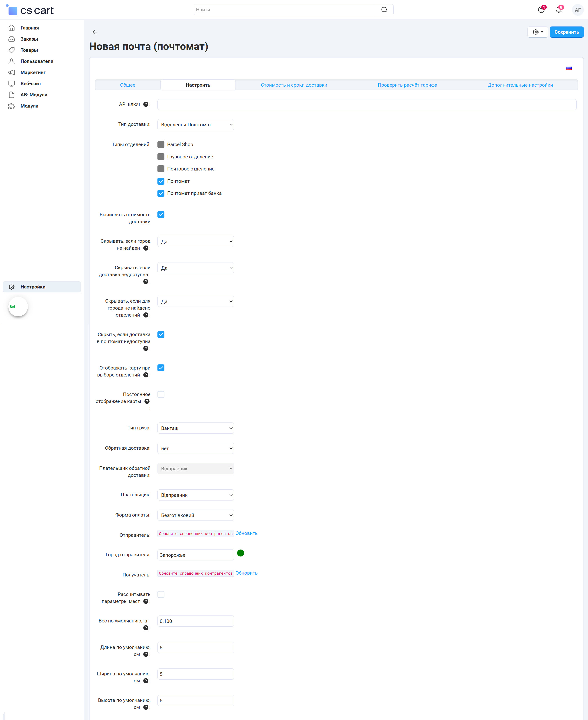Image resolution: width=588 pixels, height=720 pixels.
Task: Click the back arrow icon
Action: [95, 32]
